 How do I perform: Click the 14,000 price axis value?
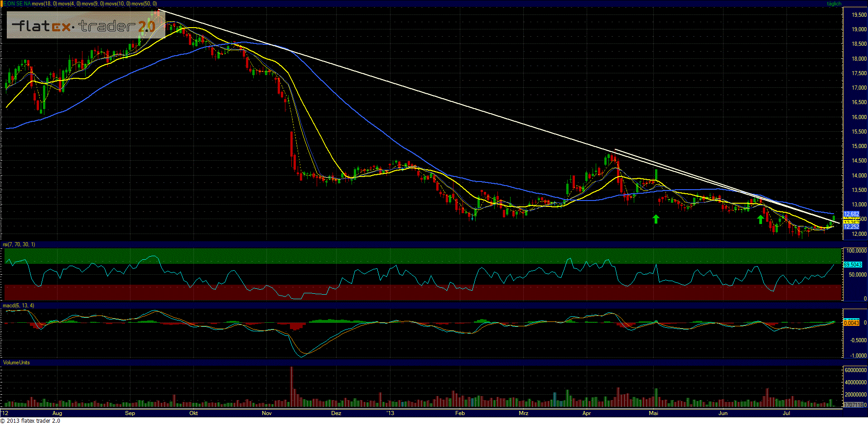[x=859, y=176]
